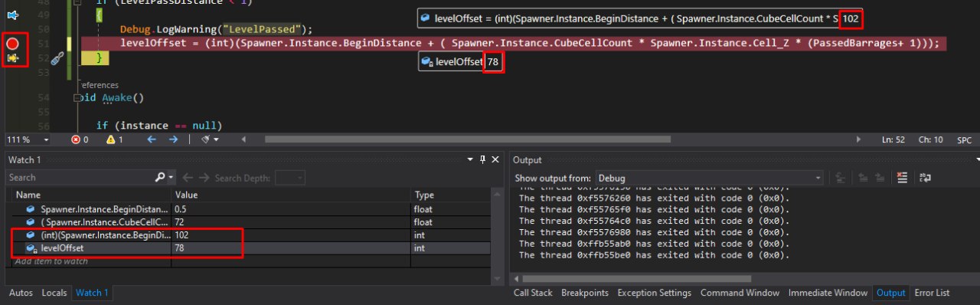Switch to the Immediate Window tab

pyautogui.click(x=828, y=293)
